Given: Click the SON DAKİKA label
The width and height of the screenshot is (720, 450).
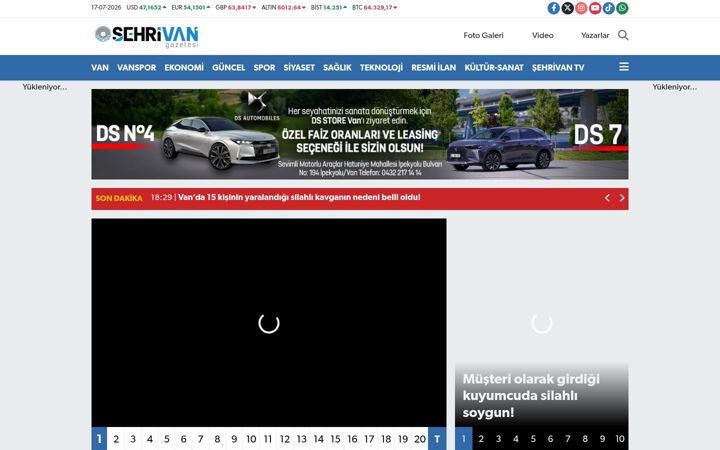Looking at the screenshot, I should 119,198.
